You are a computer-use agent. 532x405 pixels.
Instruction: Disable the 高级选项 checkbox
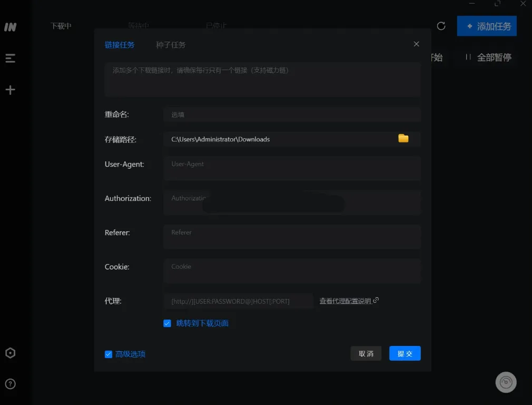pos(109,354)
